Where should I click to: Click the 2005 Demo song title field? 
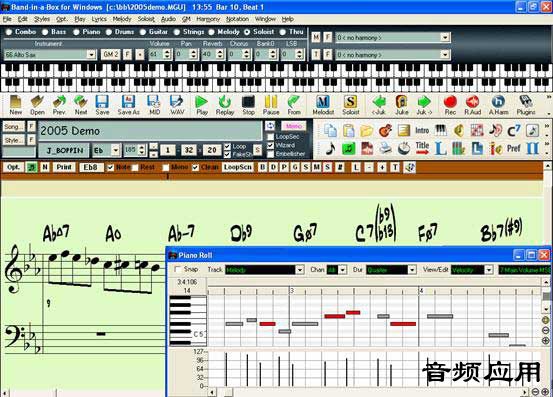coord(150,131)
